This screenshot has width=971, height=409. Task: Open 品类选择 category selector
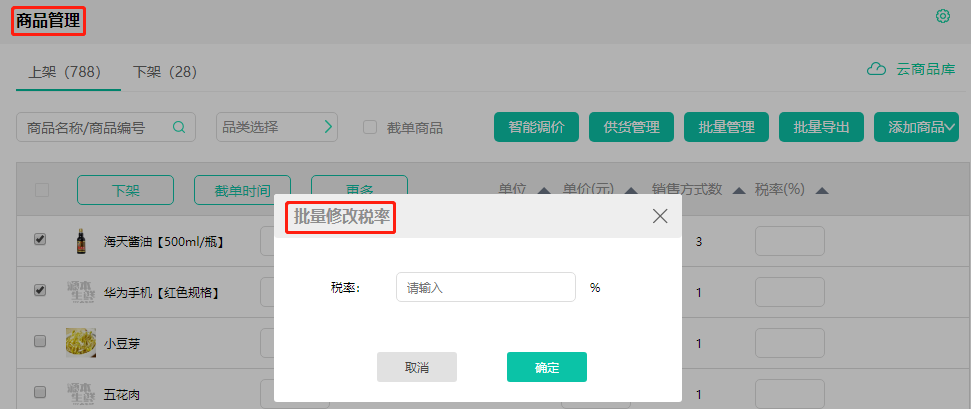(x=277, y=127)
